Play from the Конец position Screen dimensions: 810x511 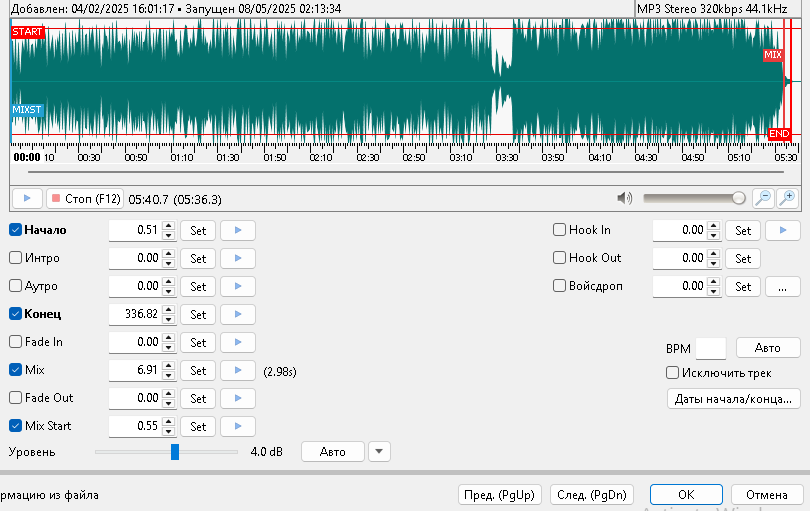pos(238,314)
